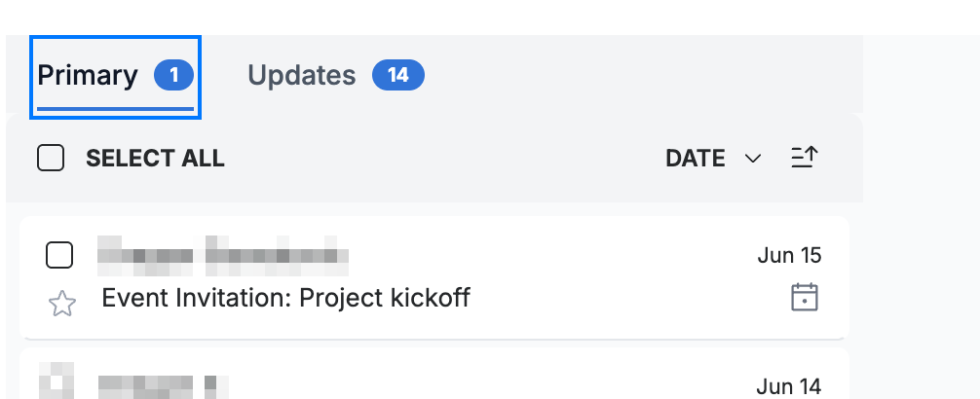Image resolution: width=980 pixels, height=399 pixels.
Task: Click the blue badge showing 14 on Updates
Action: 398,76
